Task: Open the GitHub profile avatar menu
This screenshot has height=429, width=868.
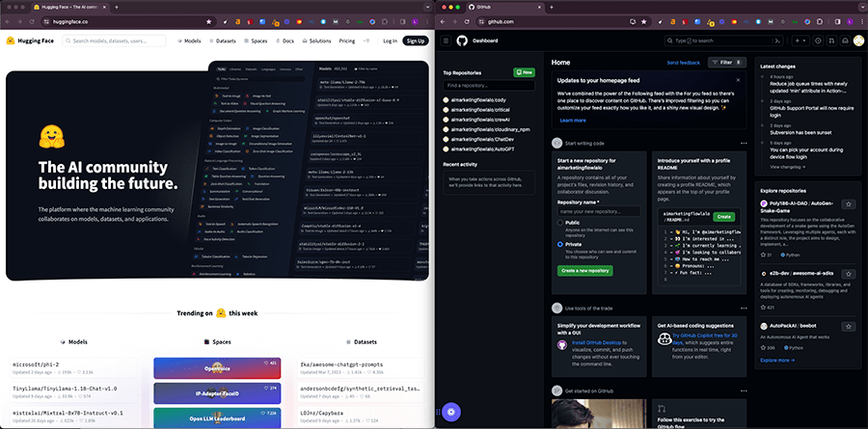Action: pyautogui.click(x=858, y=40)
